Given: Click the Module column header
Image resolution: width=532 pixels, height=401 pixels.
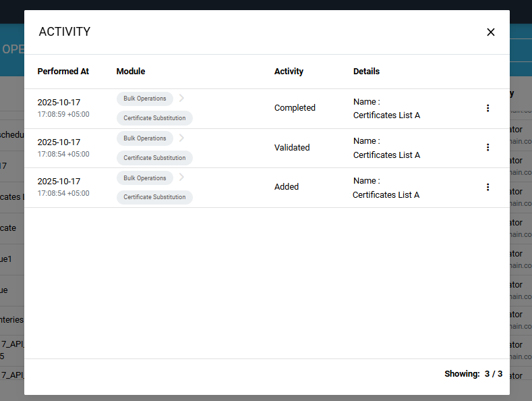Looking at the screenshot, I should pyautogui.click(x=131, y=72).
